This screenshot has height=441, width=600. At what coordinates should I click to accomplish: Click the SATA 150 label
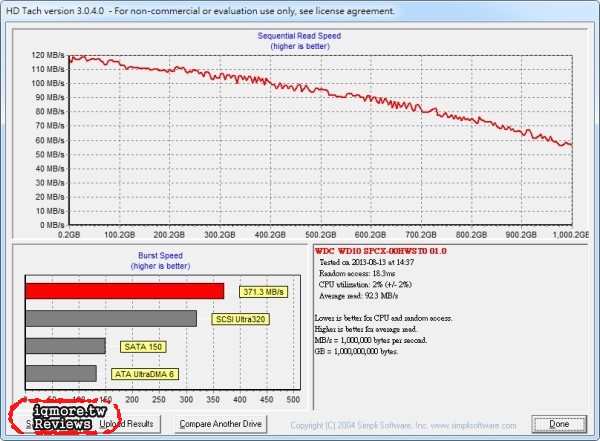[x=143, y=347]
